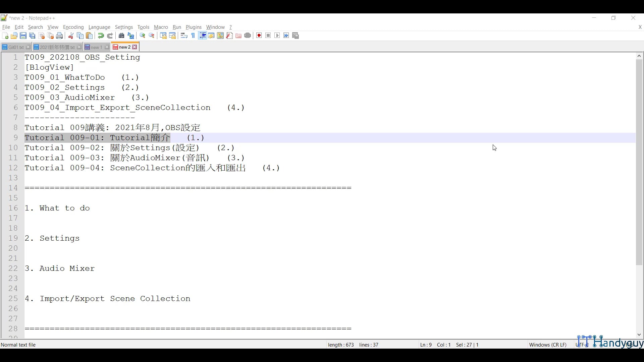The height and width of the screenshot is (362, 644).
Task: Toggle word wrap
Action: pos(183,36)
